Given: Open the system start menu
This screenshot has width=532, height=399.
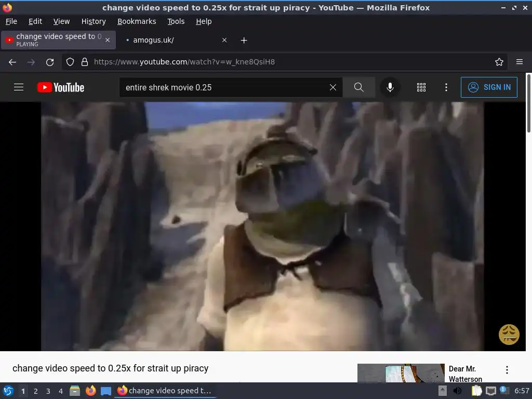Looking at the screenshot, I should (8, 391).
